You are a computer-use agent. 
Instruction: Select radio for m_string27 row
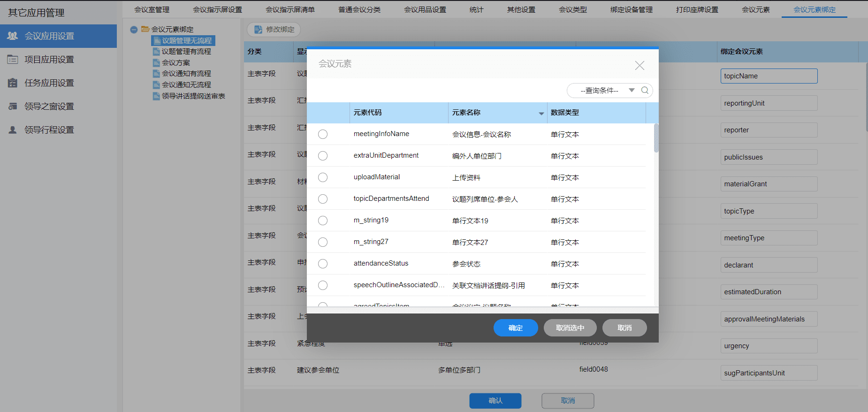coord(323,242)
